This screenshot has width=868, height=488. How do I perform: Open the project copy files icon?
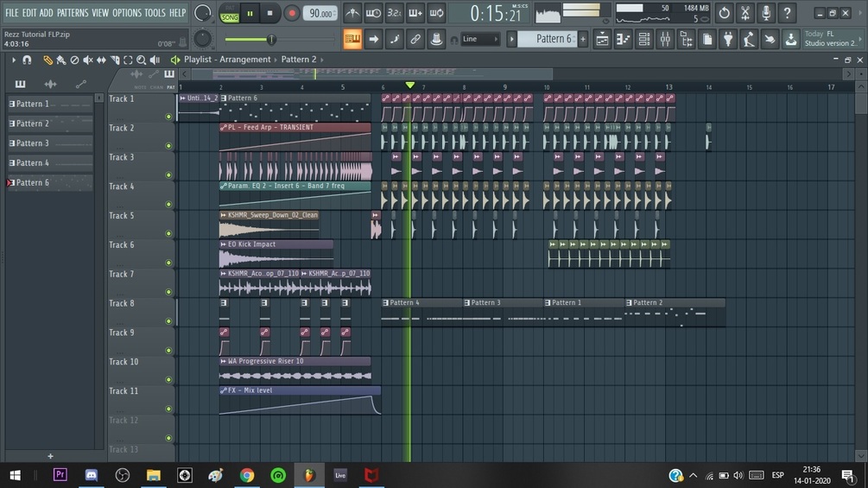(x=707, y=39)
